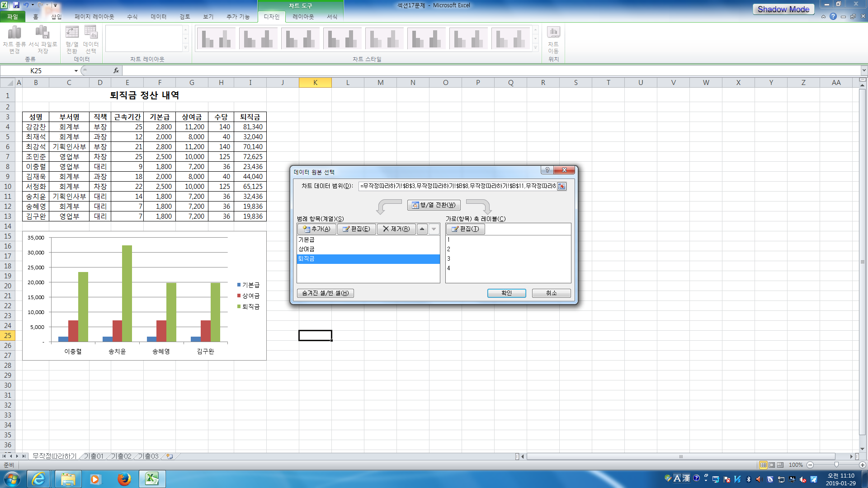Screen dimensions: 868x488
Task: Open the Name Box dropdown arrow
Action: [76, 71]
